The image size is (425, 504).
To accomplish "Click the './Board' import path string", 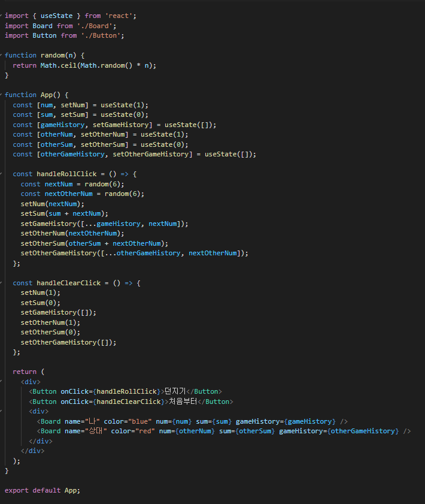I will coord(95,26).
